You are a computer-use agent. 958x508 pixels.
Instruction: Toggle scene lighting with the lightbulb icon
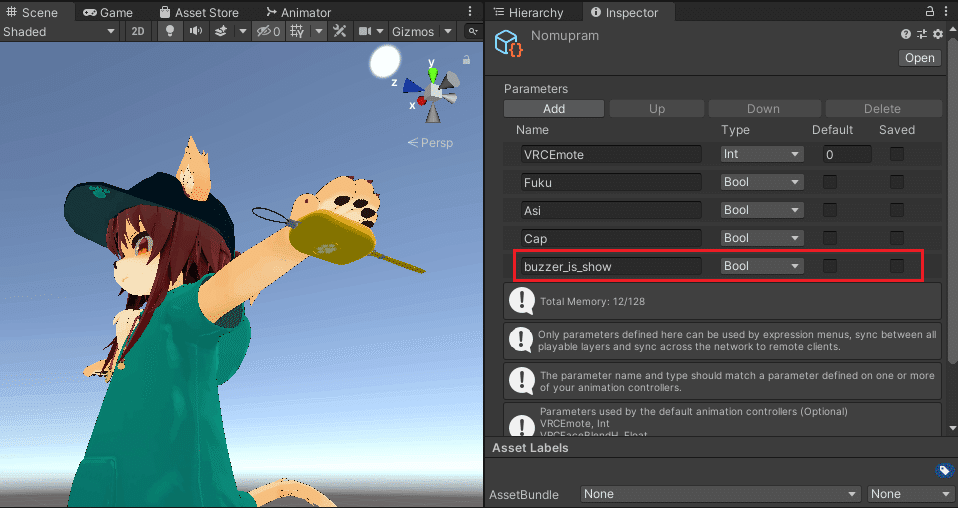[170, 31]
